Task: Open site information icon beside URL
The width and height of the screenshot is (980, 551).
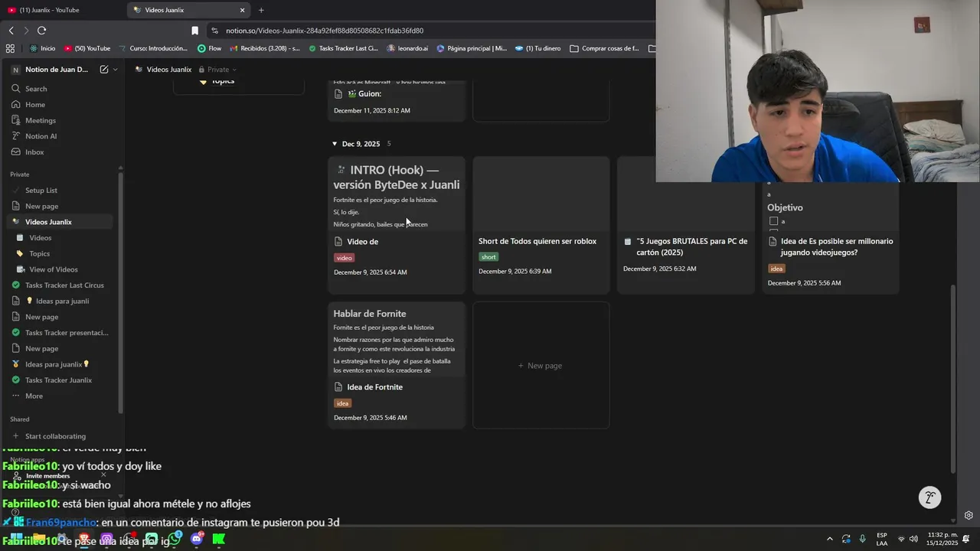Action: click(x=215, y=31)
